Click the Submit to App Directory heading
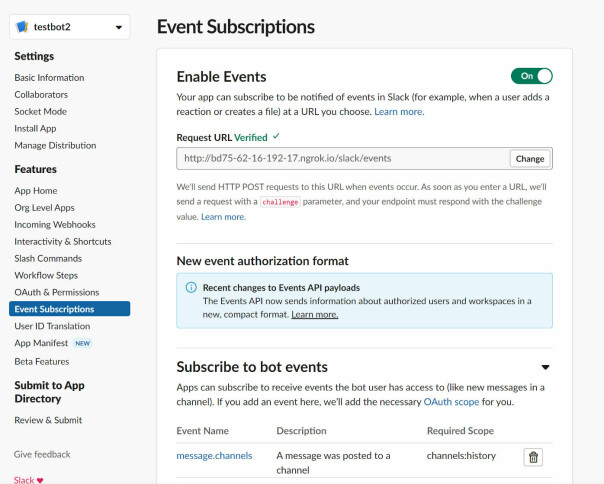This screenshot has height=484, width=604. point(49,392)
